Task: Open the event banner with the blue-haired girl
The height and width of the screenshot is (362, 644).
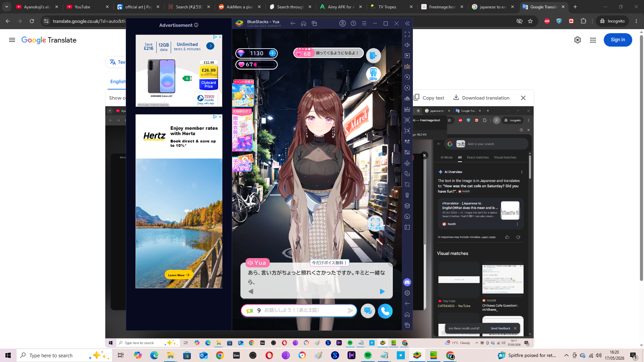Action: 243,93
